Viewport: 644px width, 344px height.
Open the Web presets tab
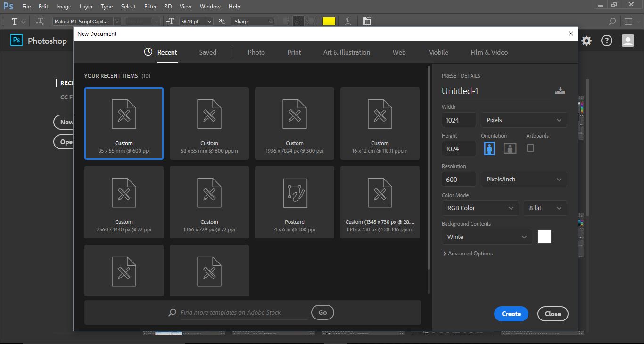pos(399,52)
